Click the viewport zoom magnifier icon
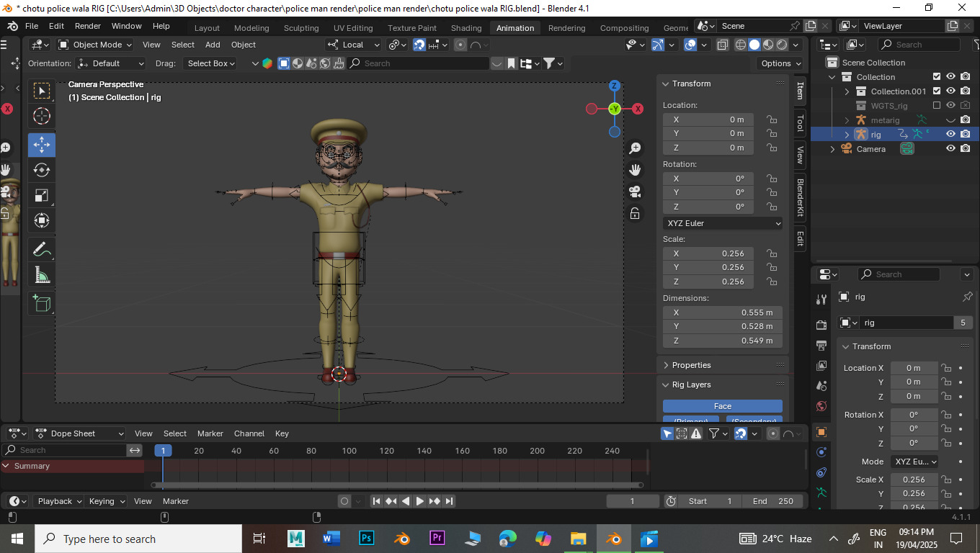 click(635, 148)
